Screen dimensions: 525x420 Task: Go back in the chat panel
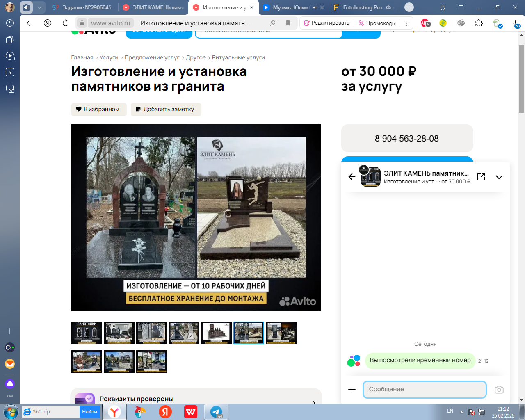click(352, 177)
